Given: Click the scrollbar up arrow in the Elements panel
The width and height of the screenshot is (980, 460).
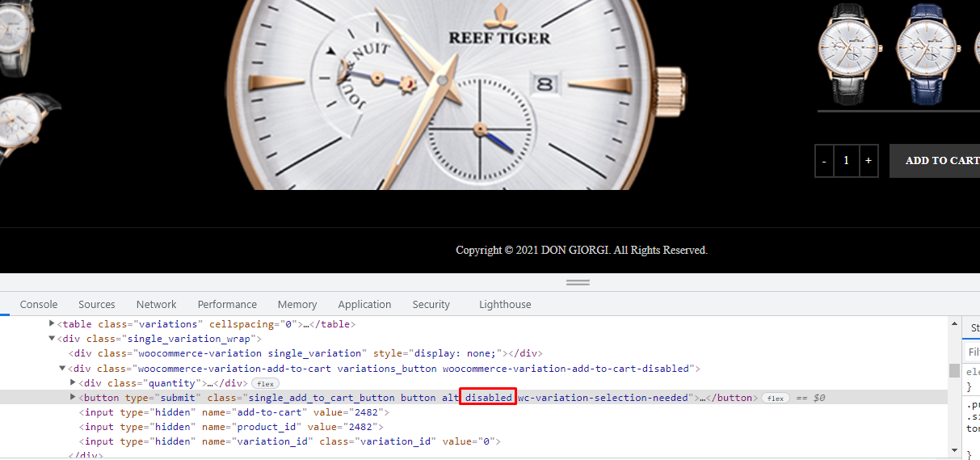Looking at the screenshot, I should pos(954,323).
